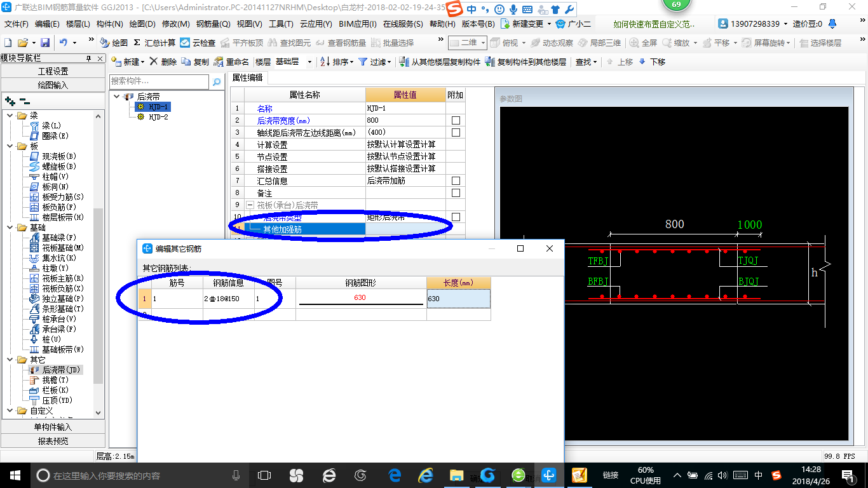
Task: Select the 其他加强筋 property row
Action: pos(305,229)
